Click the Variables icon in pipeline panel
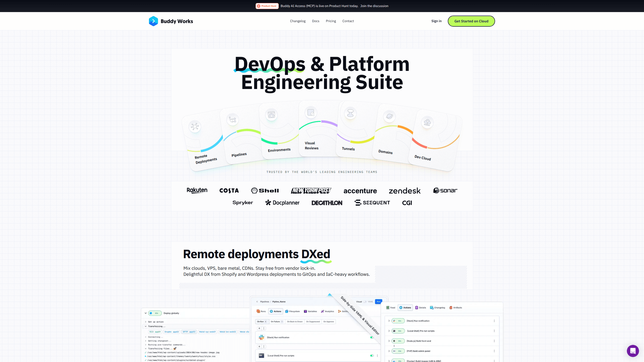The height and width of the screenshot is (362, 644). [x=305, y=311]
